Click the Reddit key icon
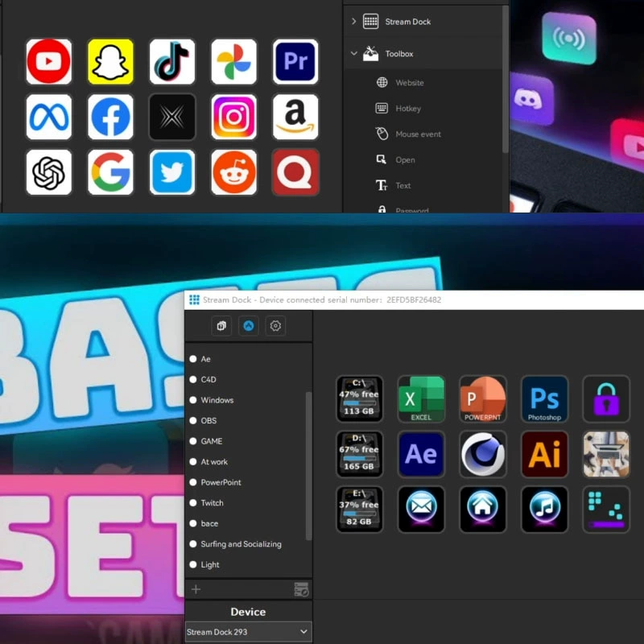This screenshot has height=644, width=644. click(233, 172)
